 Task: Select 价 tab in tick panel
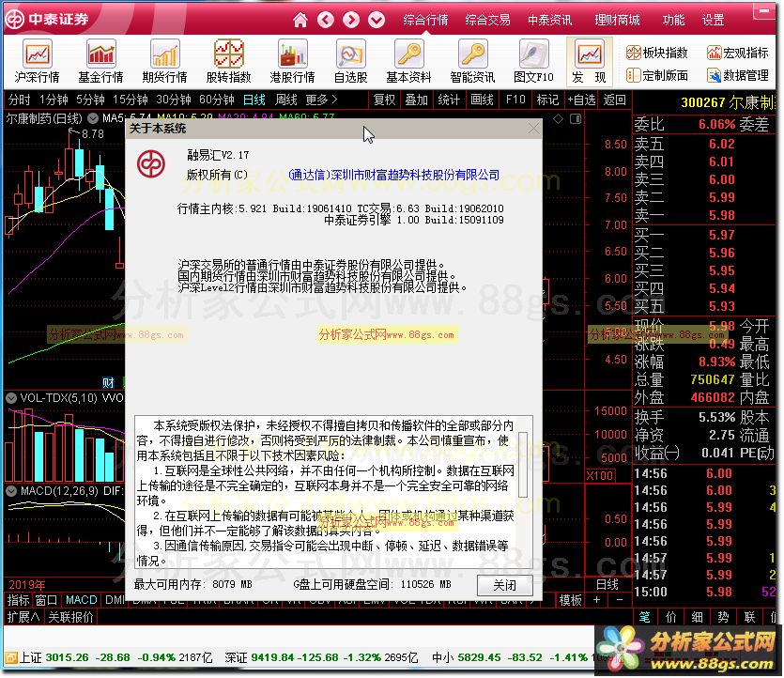[671, 618]
